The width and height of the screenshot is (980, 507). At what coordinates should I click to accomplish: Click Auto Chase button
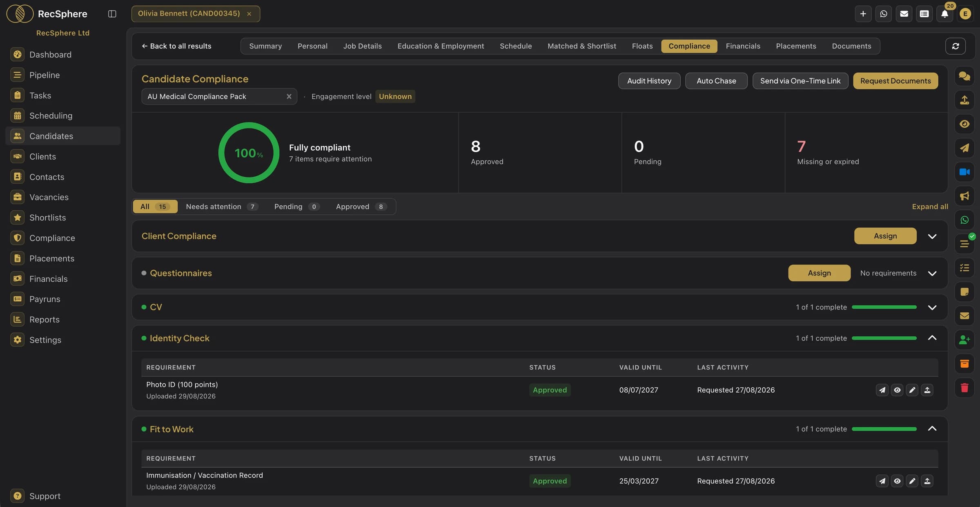tap(716, 81)
